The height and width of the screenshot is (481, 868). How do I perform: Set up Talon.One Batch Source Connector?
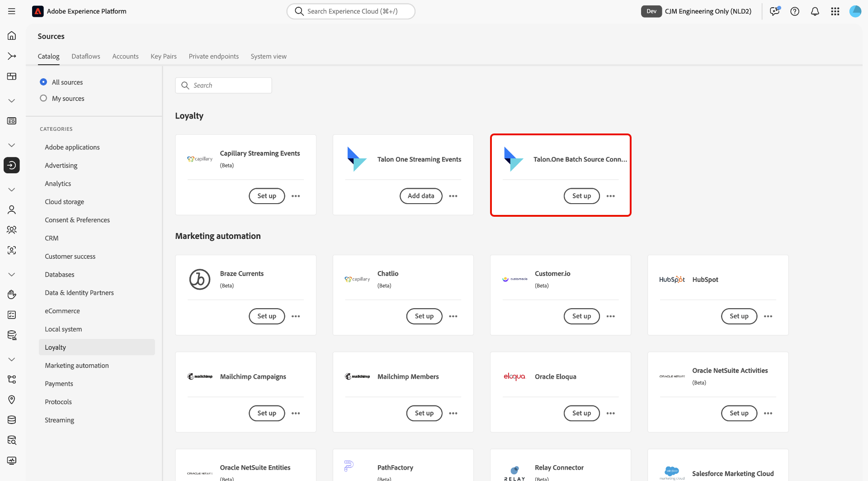click(x=581, y=196)
